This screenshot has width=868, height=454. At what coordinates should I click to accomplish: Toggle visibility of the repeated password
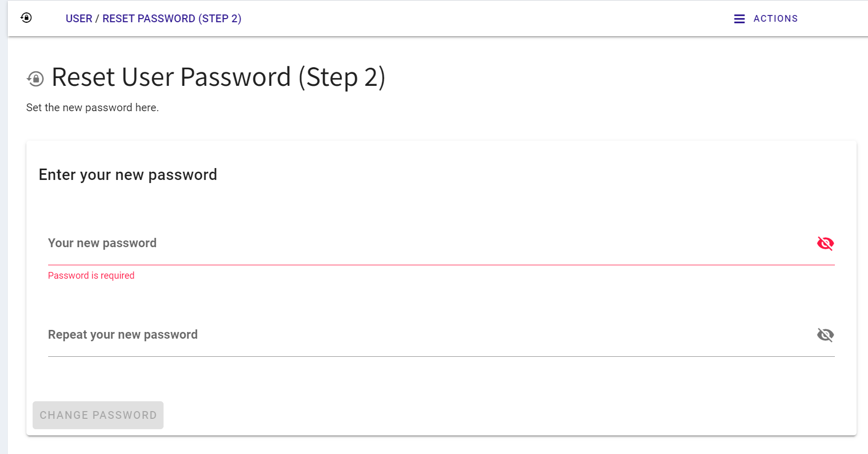(x=825, y=335)
